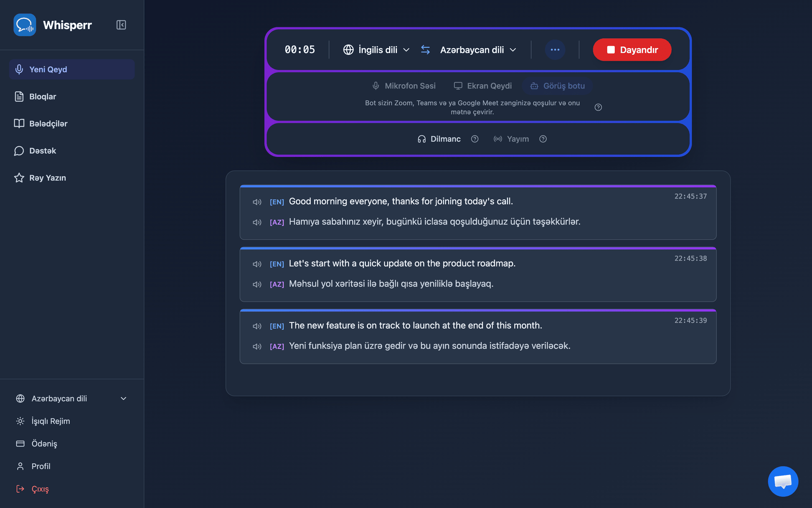This screenshot has height=508, width=812.
Task: Select the Mikrofon Səsi tab
Action: pos(404,86)
